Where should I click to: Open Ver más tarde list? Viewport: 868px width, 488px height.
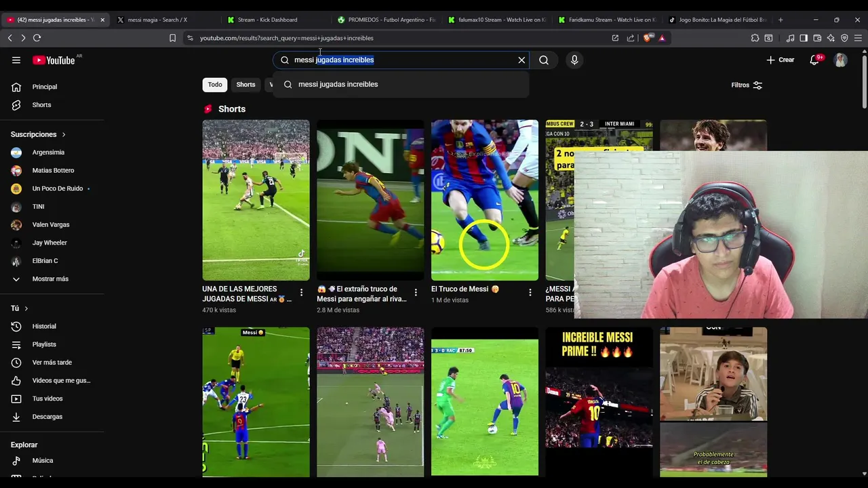tap(52, 363)
